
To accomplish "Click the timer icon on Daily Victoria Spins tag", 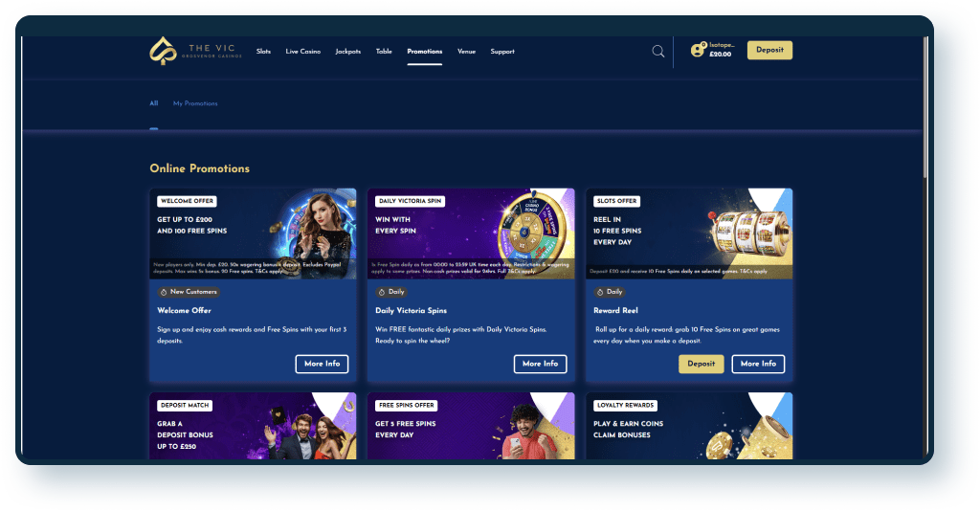I will pos(382,292).
